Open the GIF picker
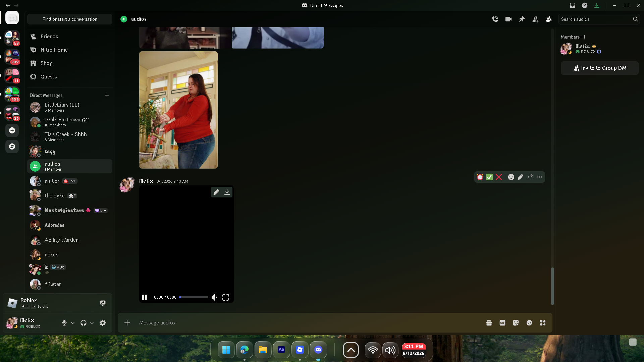The width and height of the screenshot is (644, 362). [502, 323]
